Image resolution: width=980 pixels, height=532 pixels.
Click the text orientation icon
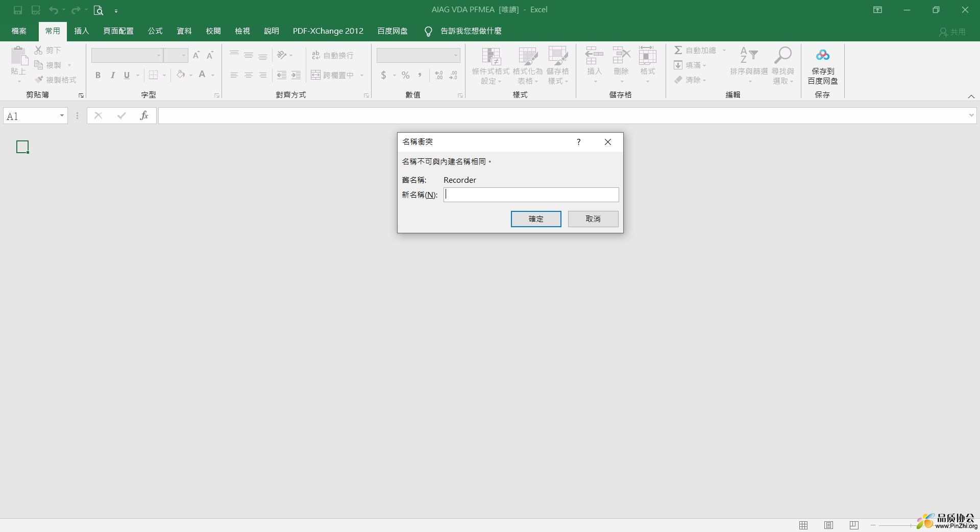(x=282, y=55)
